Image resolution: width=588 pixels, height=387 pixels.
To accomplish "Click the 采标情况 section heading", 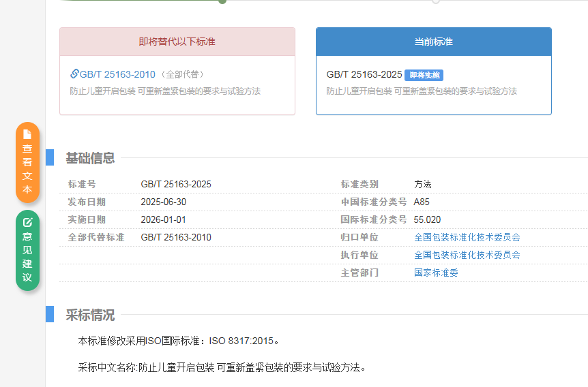I will pyautogui.click(x=90, y=315).
